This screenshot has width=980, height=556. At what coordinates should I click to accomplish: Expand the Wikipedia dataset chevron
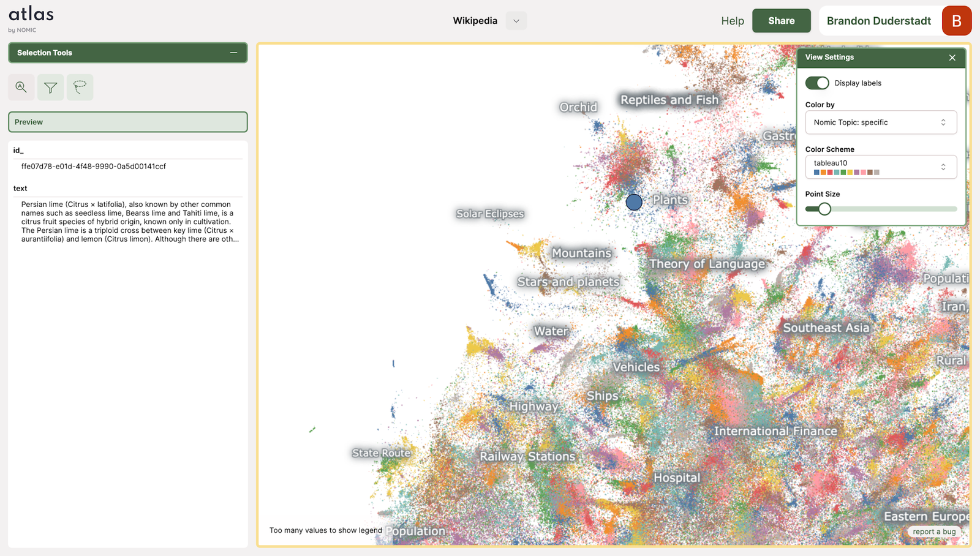tap(516, 21)
